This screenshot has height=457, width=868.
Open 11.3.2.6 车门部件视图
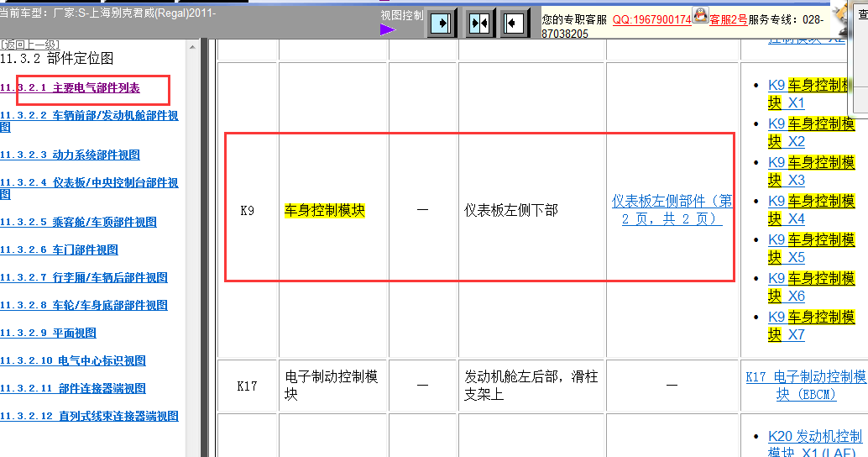[x=59, y=250]
